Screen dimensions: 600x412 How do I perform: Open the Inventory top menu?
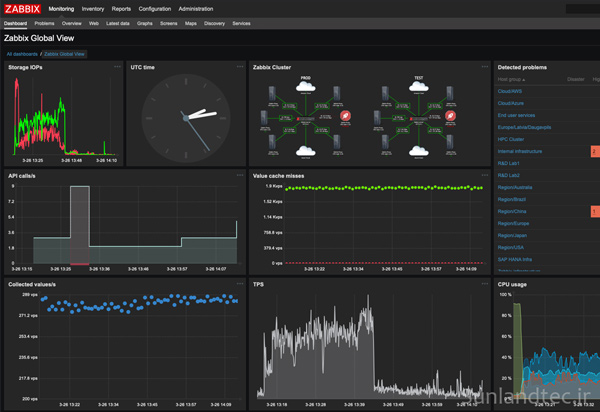point(93,7)
